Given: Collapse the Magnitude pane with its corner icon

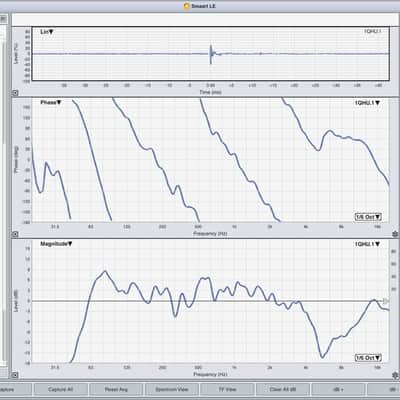Looking at the screenshot, I should pyautogui.click(x=15, y=375).
